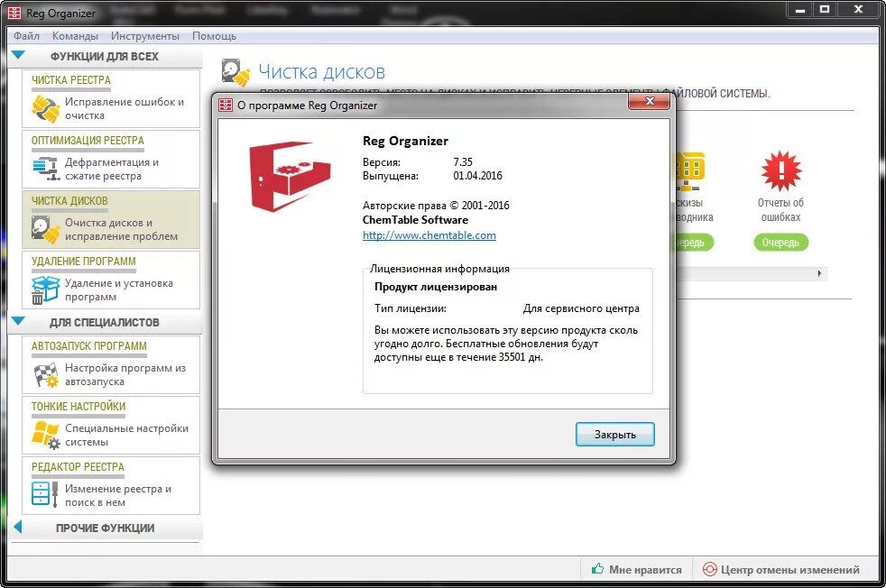
Task: Click the red error reports starburst icon
Action: pos(781,170)
